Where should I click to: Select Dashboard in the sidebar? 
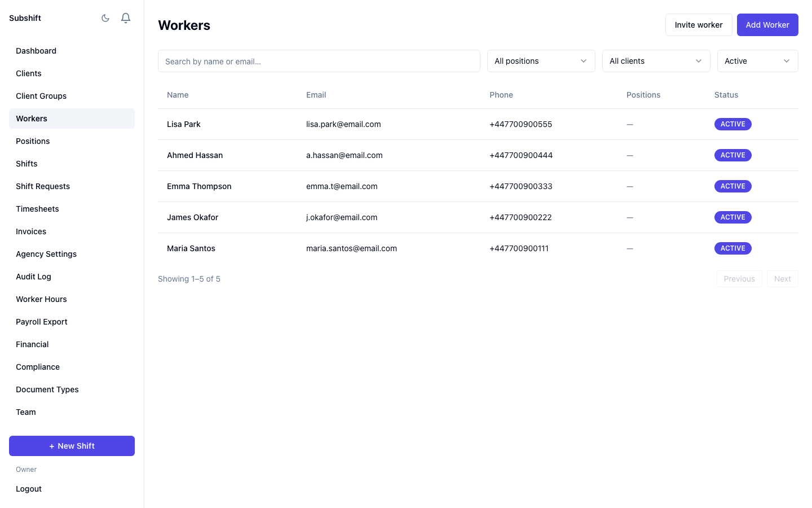[x=36, y=51]
